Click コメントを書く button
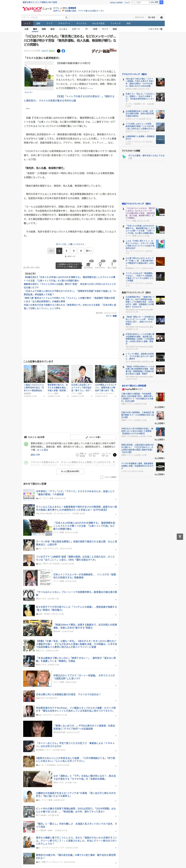Image resolution: width=186 pixels, height=868 pixels. tap(93, 437)
